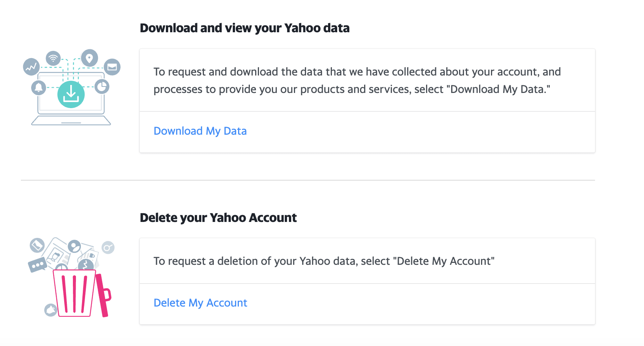The width and height of the screenshot is (644, 346).
Task: Click the location pin icon
Action: 89,58
